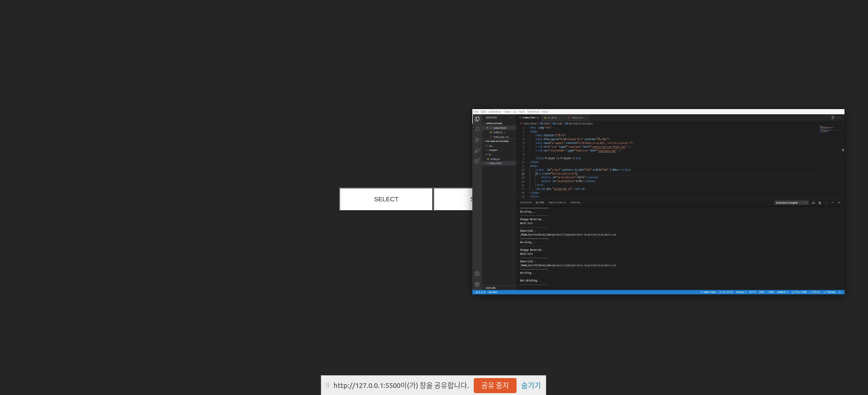
Task: Click the UTF-8 encoding status item
Action: pos(752,292)
